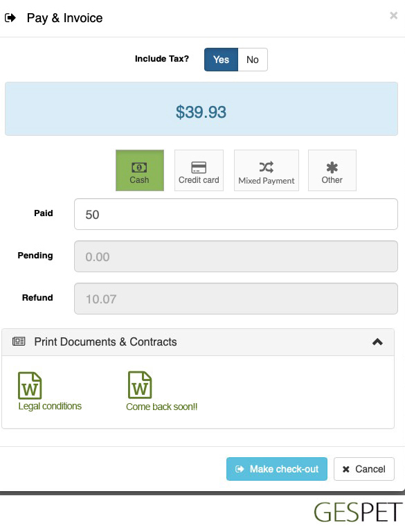Click the Pay & Invoice header arrow icon
405x532 pixels.
click(x=10, y=17)
